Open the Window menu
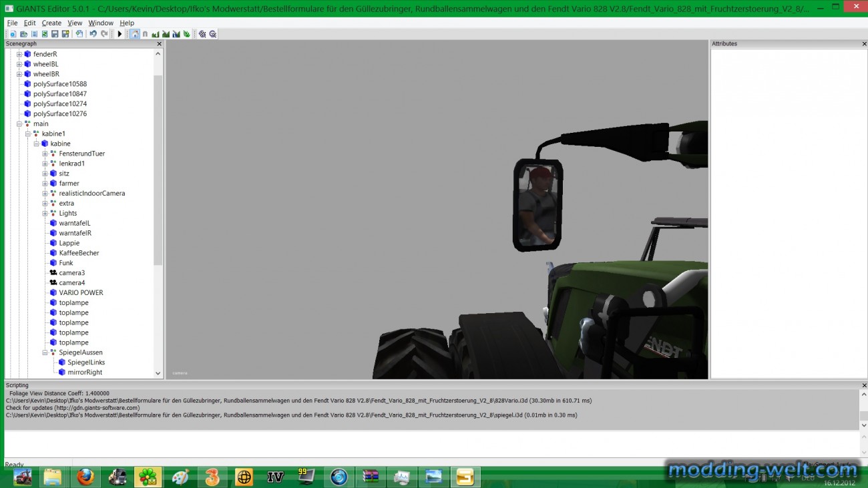This screenshot has width=868, height=488. (x=101, y=23)
